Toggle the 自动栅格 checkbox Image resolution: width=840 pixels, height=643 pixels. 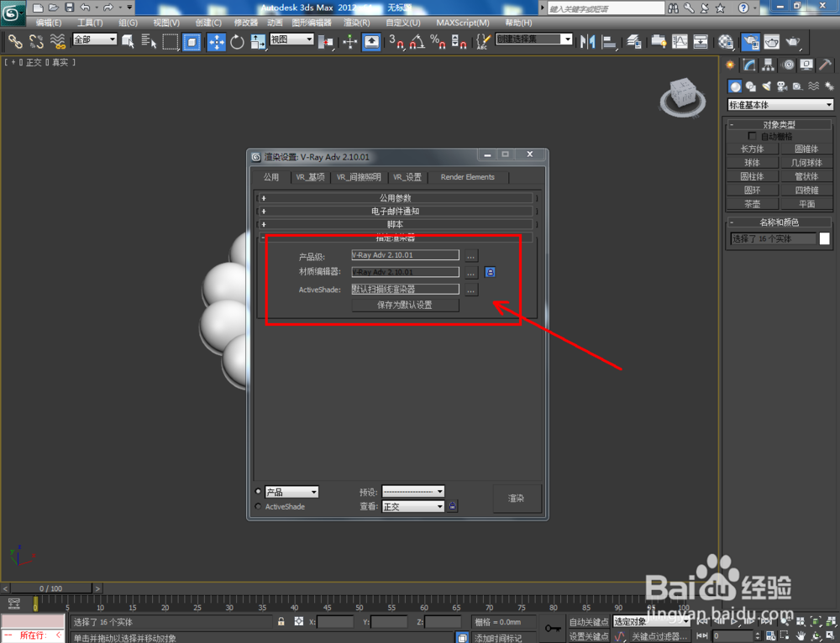click(x=752, y=136)
